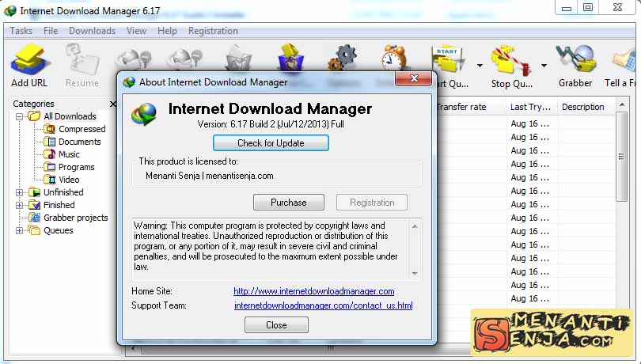Close the Categories panel with its X

(x=113, y=104)
